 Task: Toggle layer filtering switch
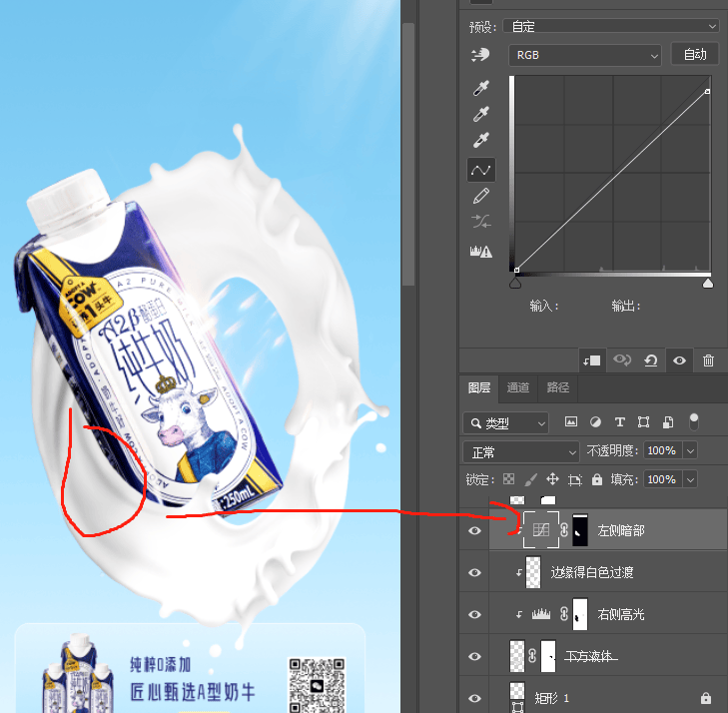[694, 422]
